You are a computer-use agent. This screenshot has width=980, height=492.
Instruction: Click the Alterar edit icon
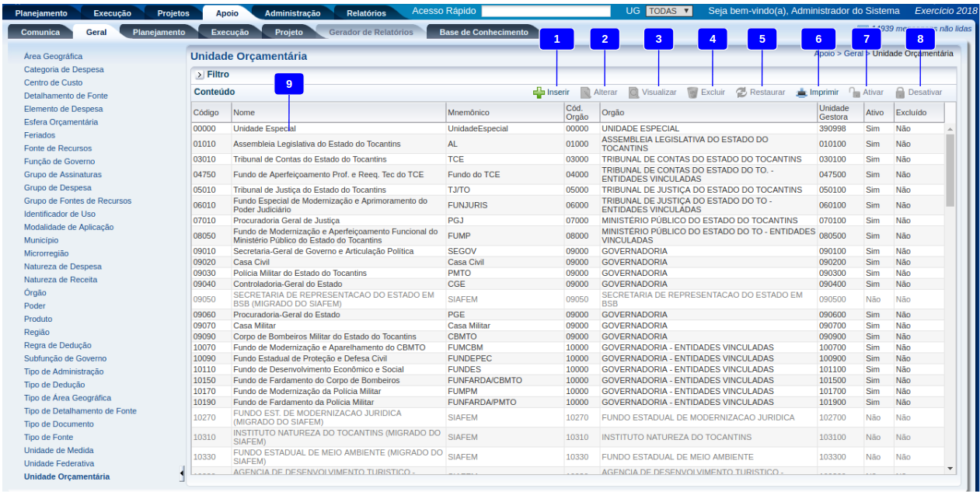coord(586,92)
